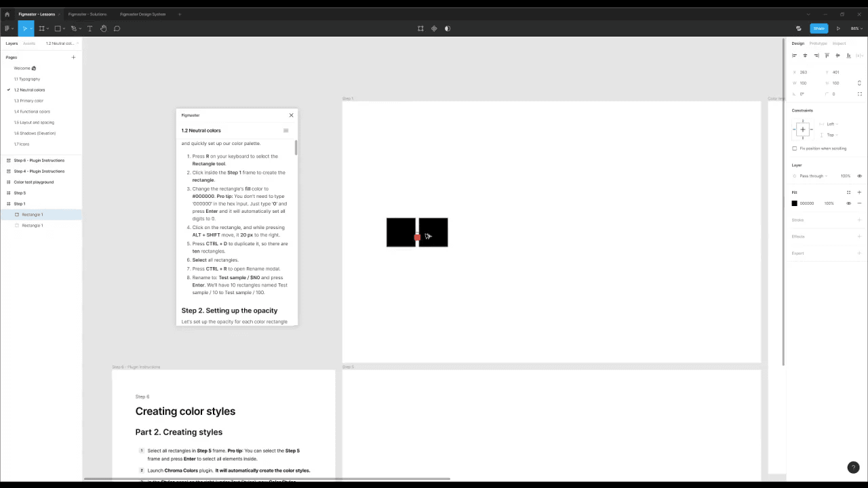Click Align left icon
This screenshot has width=868, height=488.
[794, 56]
